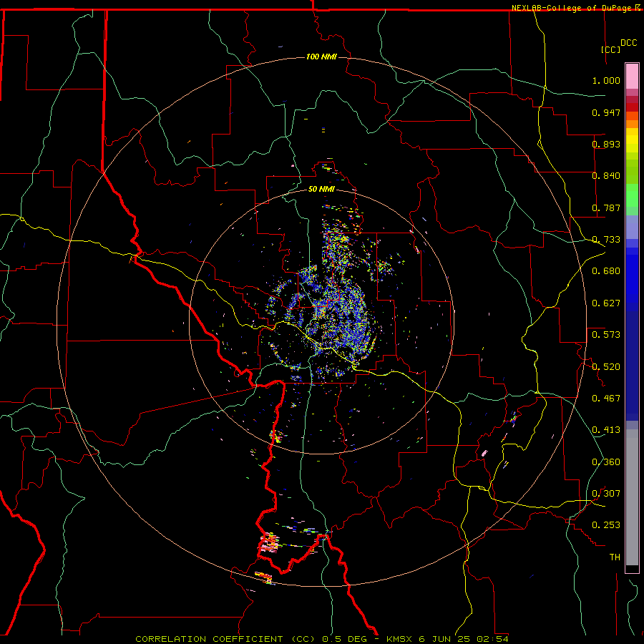Click the 0.840 scale value
The width and height of the screenshot is (644, 644).
click(x=606, y=176)
